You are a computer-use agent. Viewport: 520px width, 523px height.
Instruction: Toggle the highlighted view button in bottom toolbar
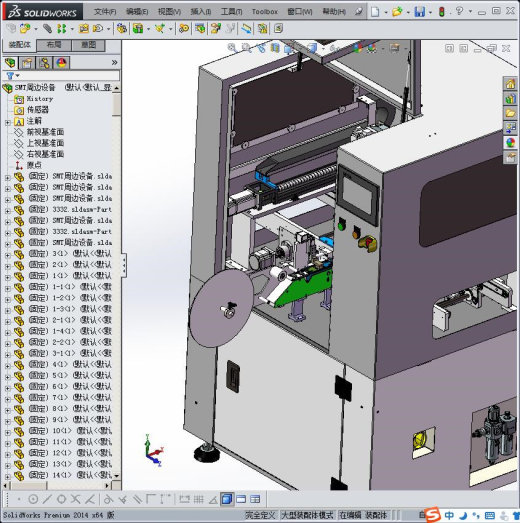tap(227, 499)
